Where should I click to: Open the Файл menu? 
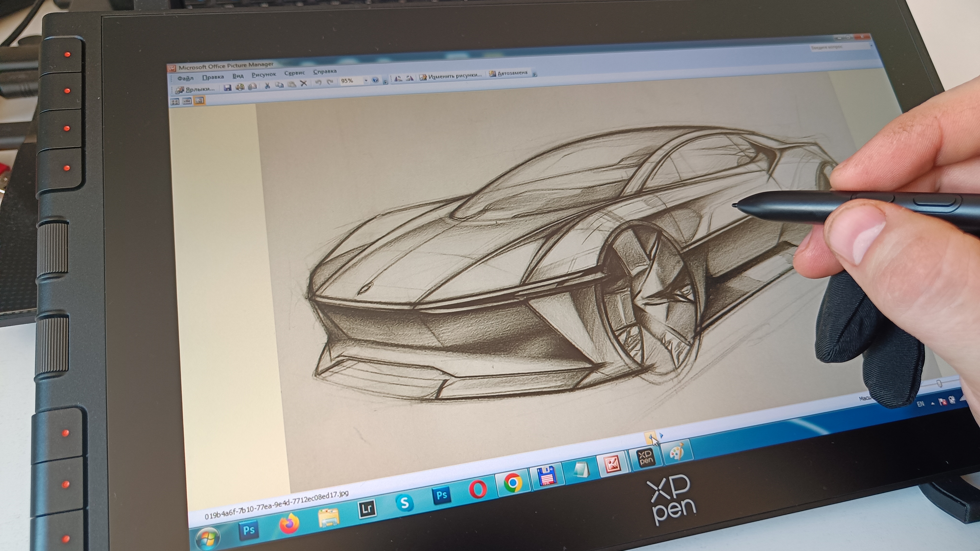coord(185,78)
